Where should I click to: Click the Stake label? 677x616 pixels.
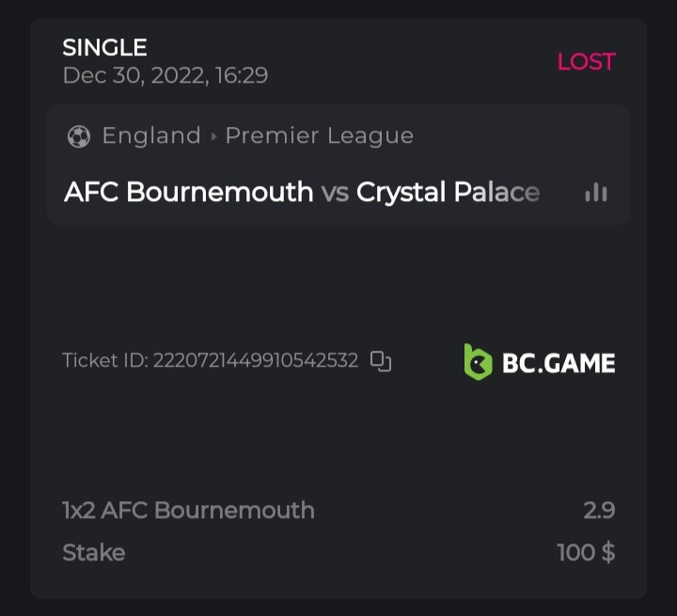point(93,552)
